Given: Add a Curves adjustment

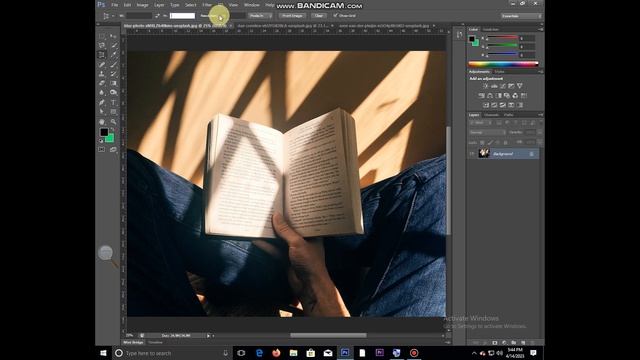Looking at the screenshot, I should click(x=502, y=86).
